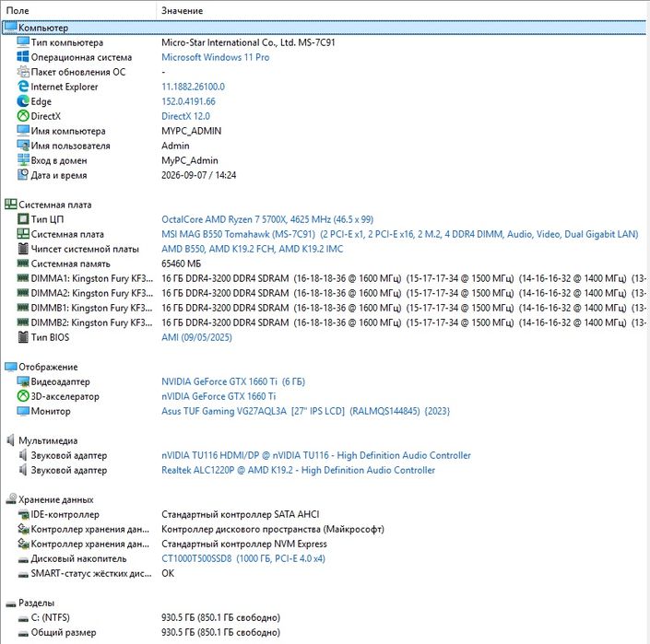Image resolution: width=650 pixels, height=644 pixels.
Task: Click the Edge browser icon
Action: (x=23, y=101)
